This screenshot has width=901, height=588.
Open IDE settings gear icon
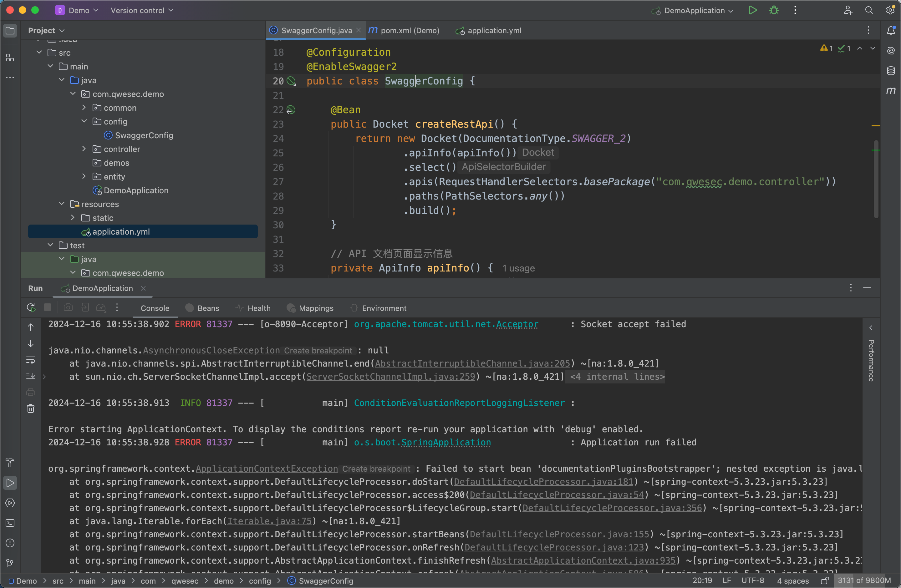pyautogui.click(x=890, y=10)
